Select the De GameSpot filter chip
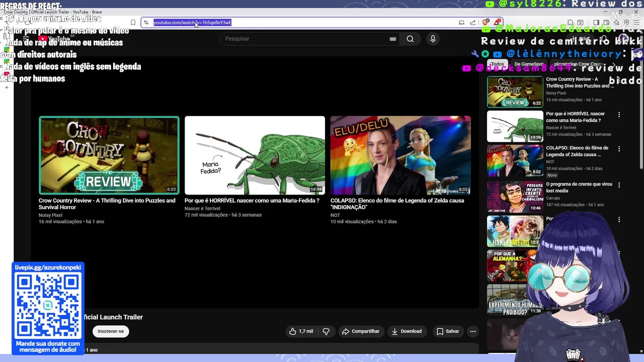Viewport: 644px width, 362px height. pos(529,64)
